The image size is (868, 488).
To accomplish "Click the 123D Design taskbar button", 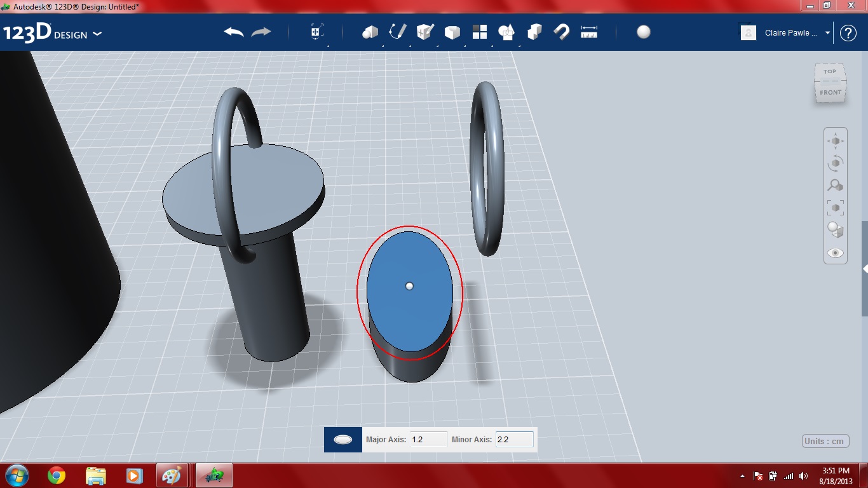I will pyautogui.click(x=214, y=475).
